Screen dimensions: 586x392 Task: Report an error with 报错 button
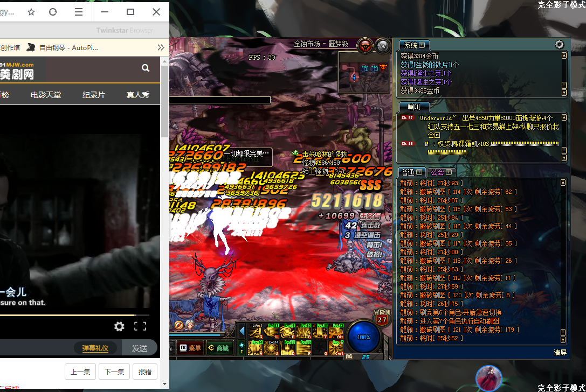[x=145, y=372]
